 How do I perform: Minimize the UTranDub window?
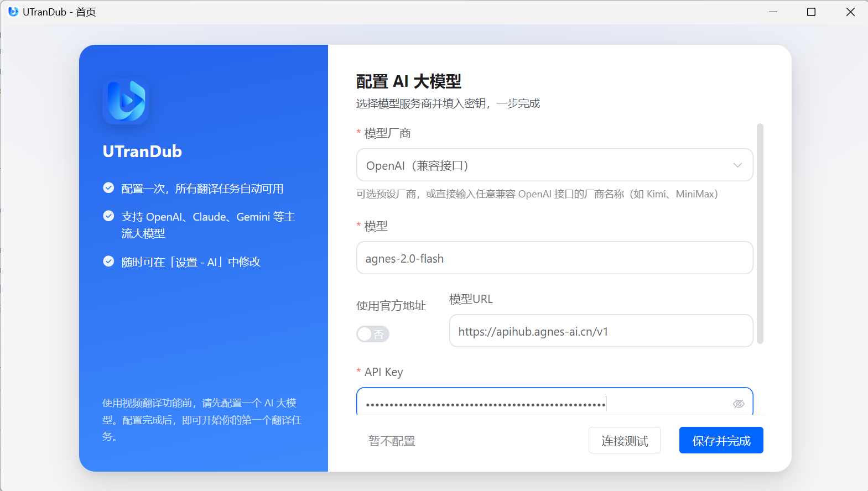773,12
